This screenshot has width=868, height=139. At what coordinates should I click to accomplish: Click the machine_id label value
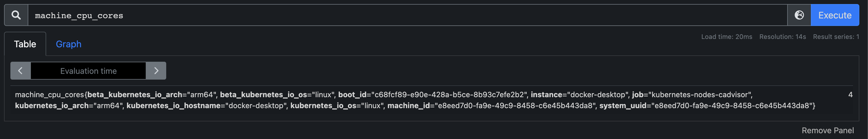tap(513, 106)
